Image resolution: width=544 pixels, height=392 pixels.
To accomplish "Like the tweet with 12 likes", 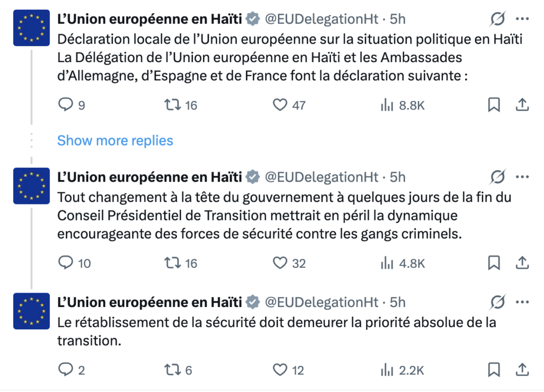I will 280,369.
